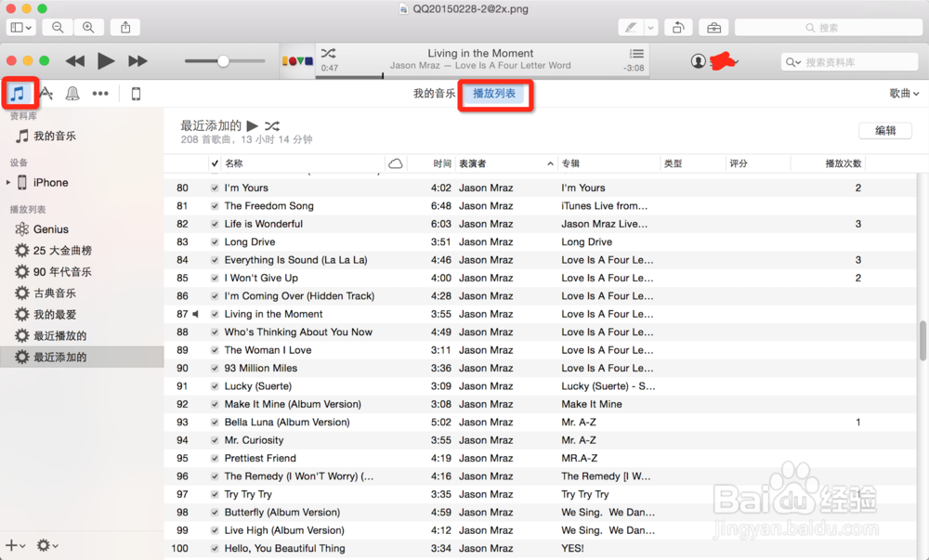Play the recently added playlist
Screen dimensions: 929x560
pyautogui.click(x=252, y=125)
